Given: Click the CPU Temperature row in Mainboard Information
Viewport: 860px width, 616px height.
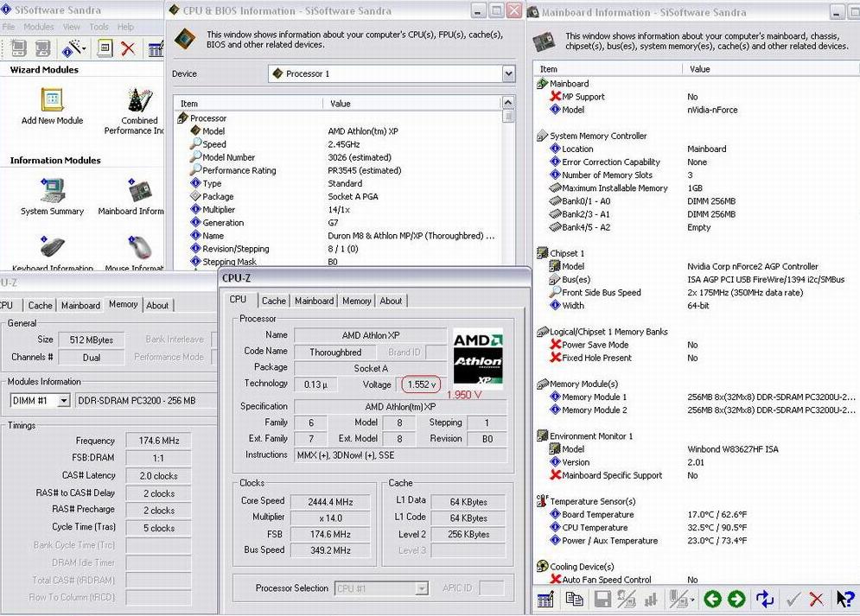Looking at the screenshot, I should coord(696,527).
